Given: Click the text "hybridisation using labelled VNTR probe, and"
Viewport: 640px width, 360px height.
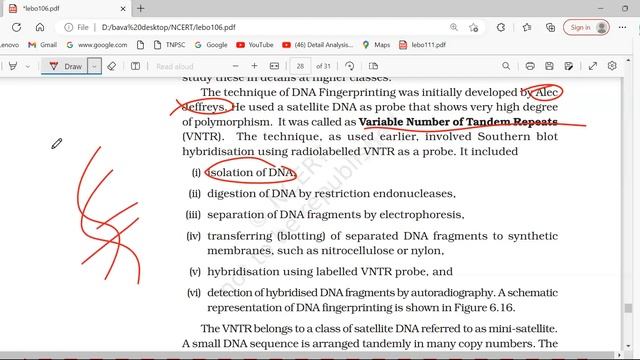Looking at the screenshot, I should (330, 272).
